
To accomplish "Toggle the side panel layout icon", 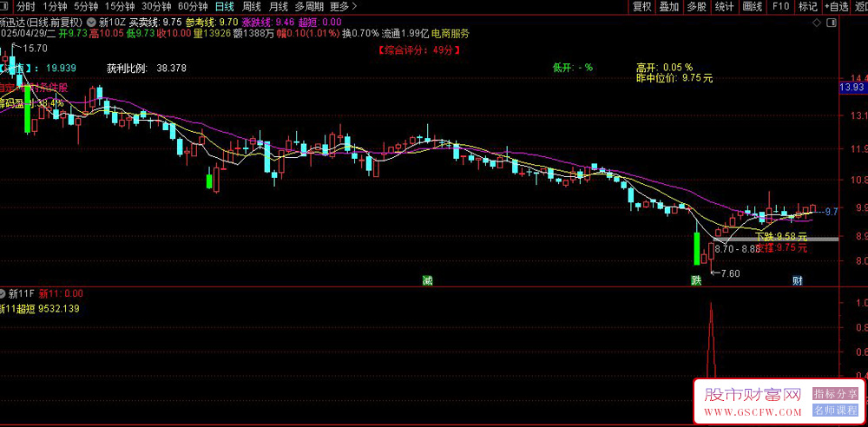I will pyautogui.click(x=831, y=23).
